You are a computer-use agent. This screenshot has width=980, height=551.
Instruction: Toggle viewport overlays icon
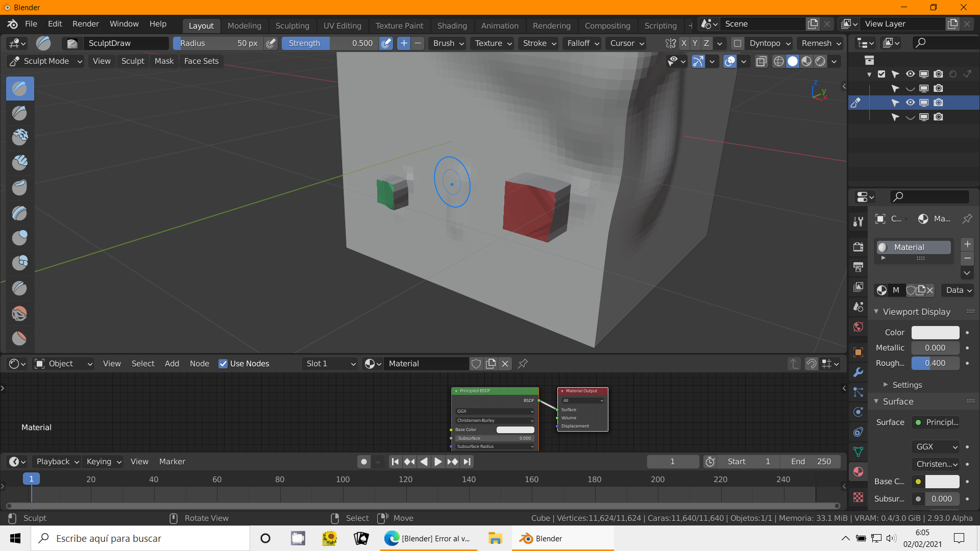click(730, 61)
